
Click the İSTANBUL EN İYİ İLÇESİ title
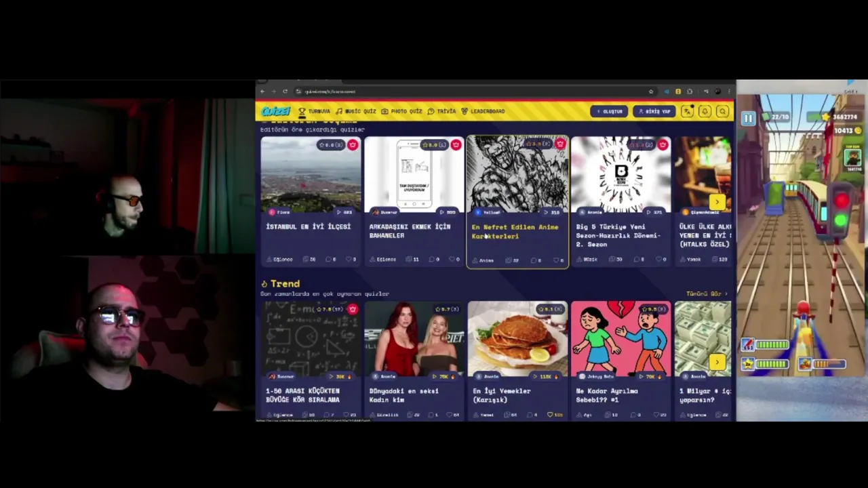309,227
